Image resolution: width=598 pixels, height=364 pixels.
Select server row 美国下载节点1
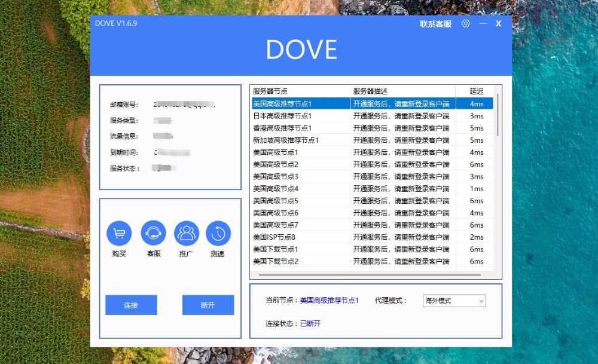tap(372, 249)
